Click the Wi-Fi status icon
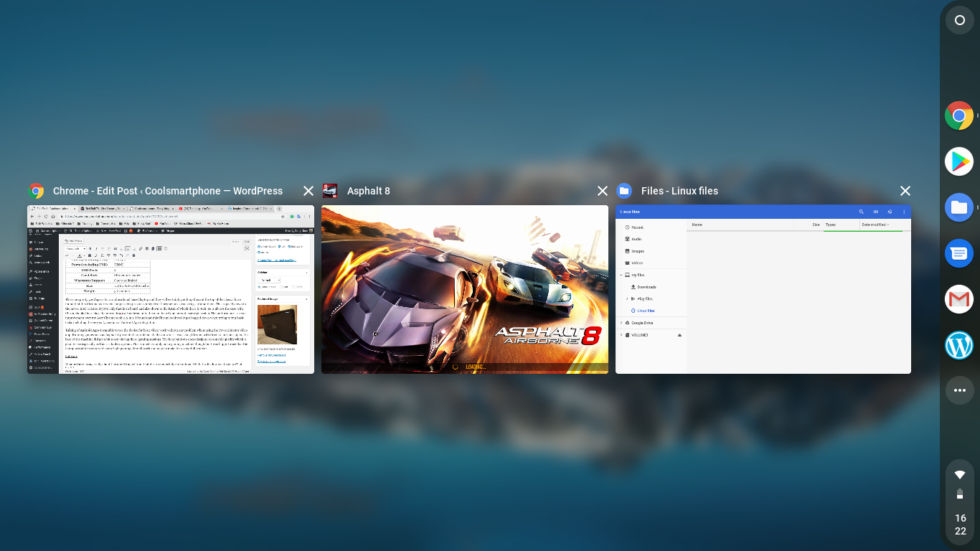 pos(960,475)
